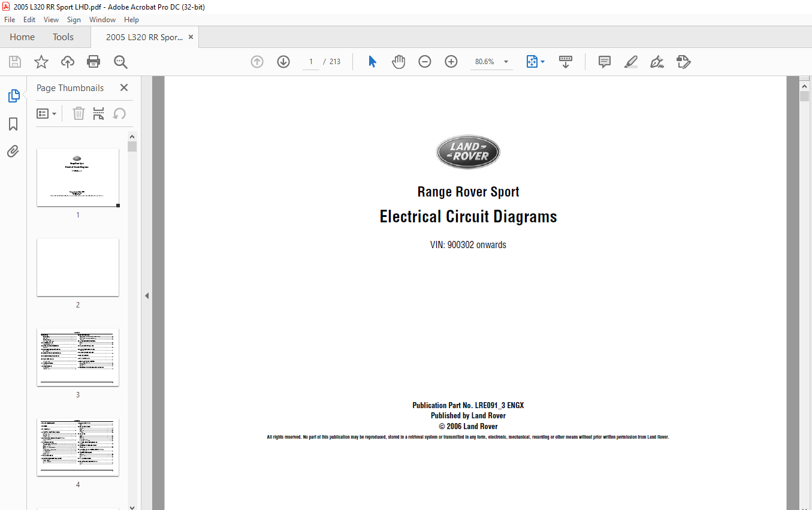Screen dimensions: 812x510
Task: Click the 'VIN: 900302 onwards' text
Action: [468, 245]
